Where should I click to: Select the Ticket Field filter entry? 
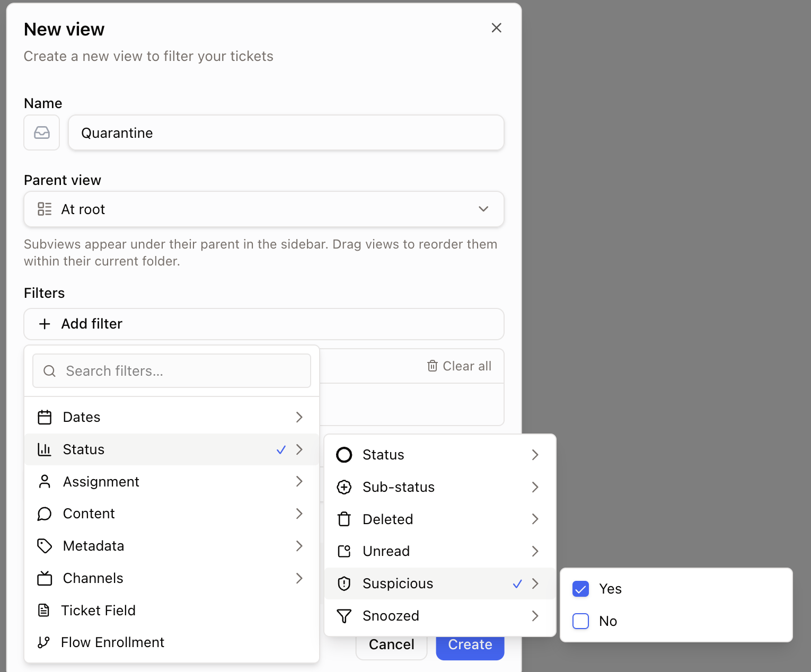172,611
